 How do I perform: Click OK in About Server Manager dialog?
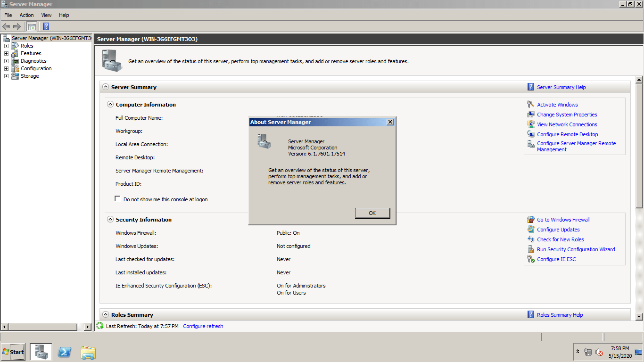tap(372, 213)
